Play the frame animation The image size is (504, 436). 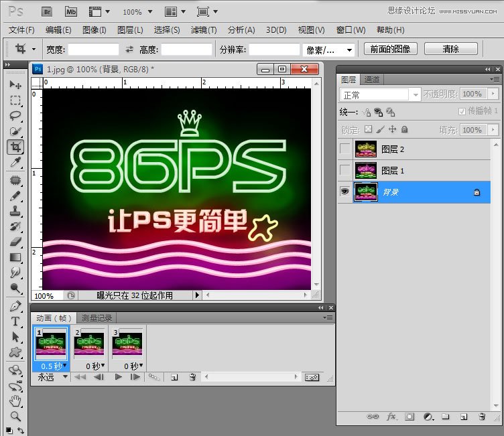(x=119, y=378)
